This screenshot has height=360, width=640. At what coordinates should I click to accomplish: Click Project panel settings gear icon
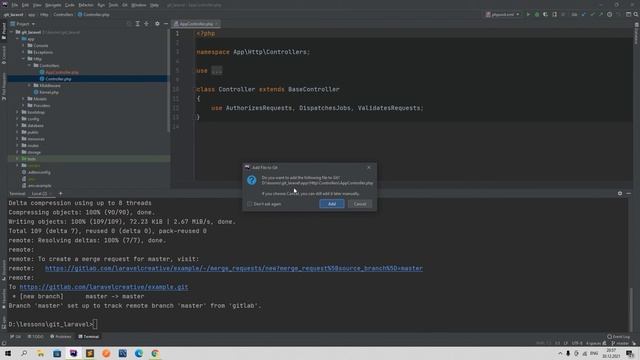tap(157, 24)
